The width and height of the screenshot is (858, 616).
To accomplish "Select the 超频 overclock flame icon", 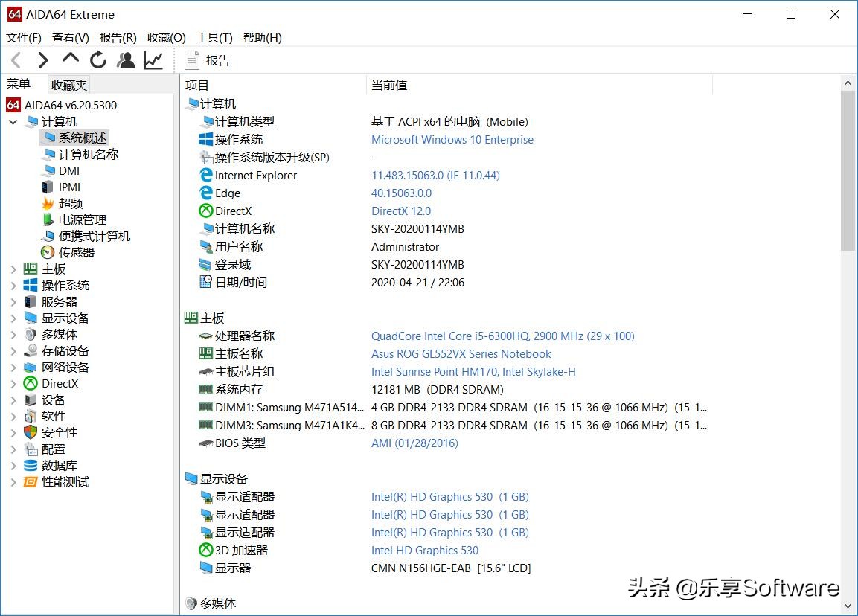I will [46, 203].
